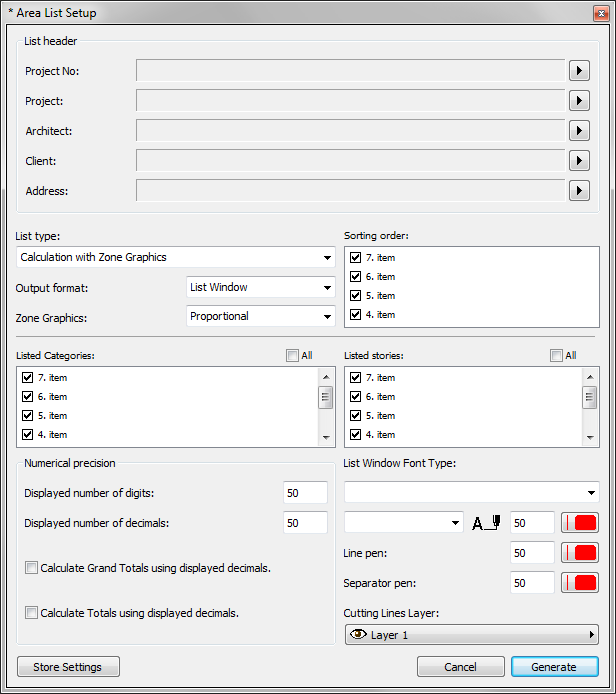
Task: Click the arrow button next to Project No
Action: click(x=579, y=70)
